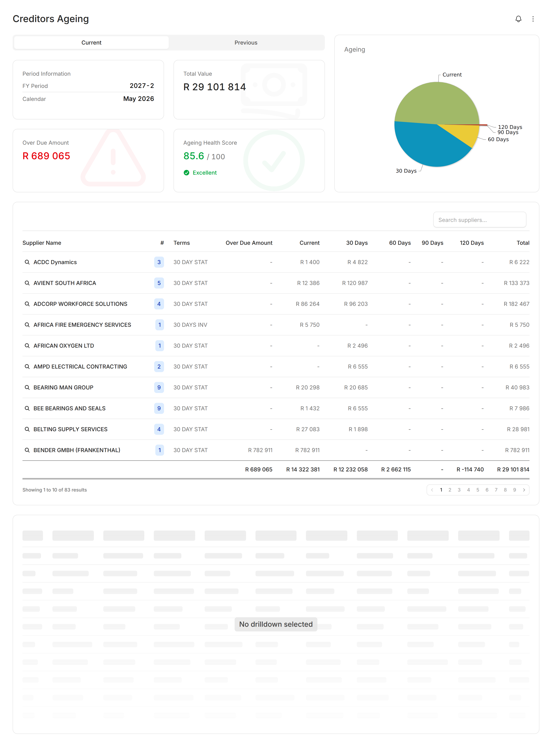Go to page 3 of results
The width and height of the screenshot is (552, 756).
pos(459,490)
